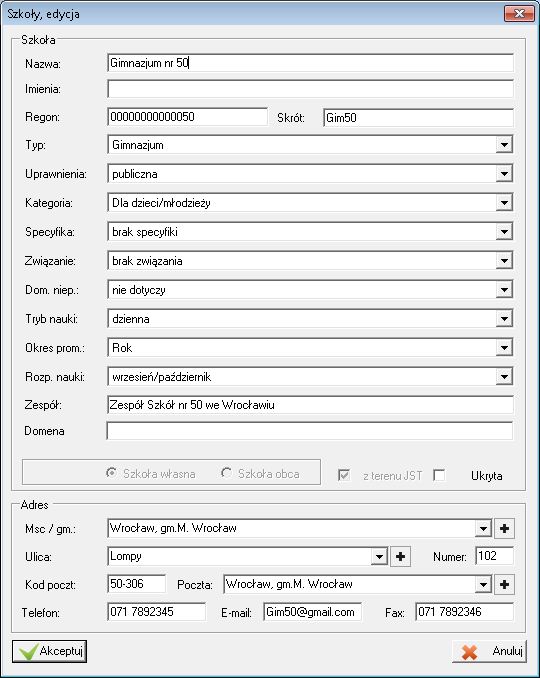Toggle the z terenu JST checkbox
Viewport: 540px width, 678px height.
click(344, 475)
